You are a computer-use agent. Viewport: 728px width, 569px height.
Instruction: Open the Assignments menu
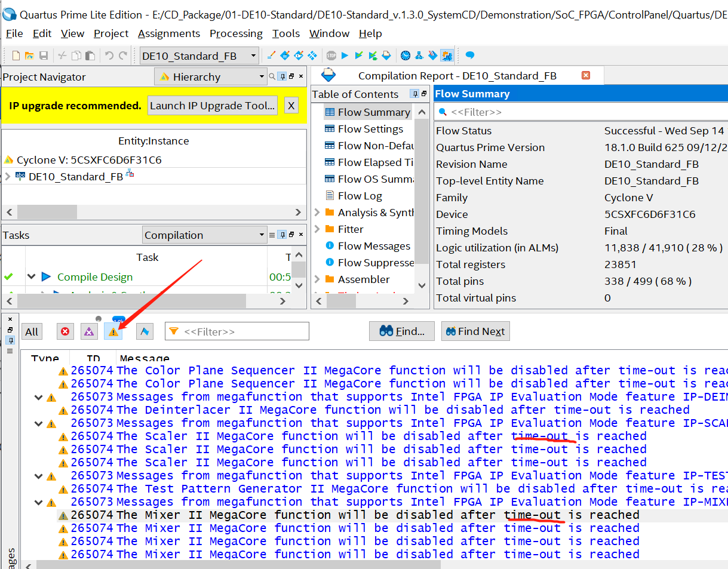169,33
